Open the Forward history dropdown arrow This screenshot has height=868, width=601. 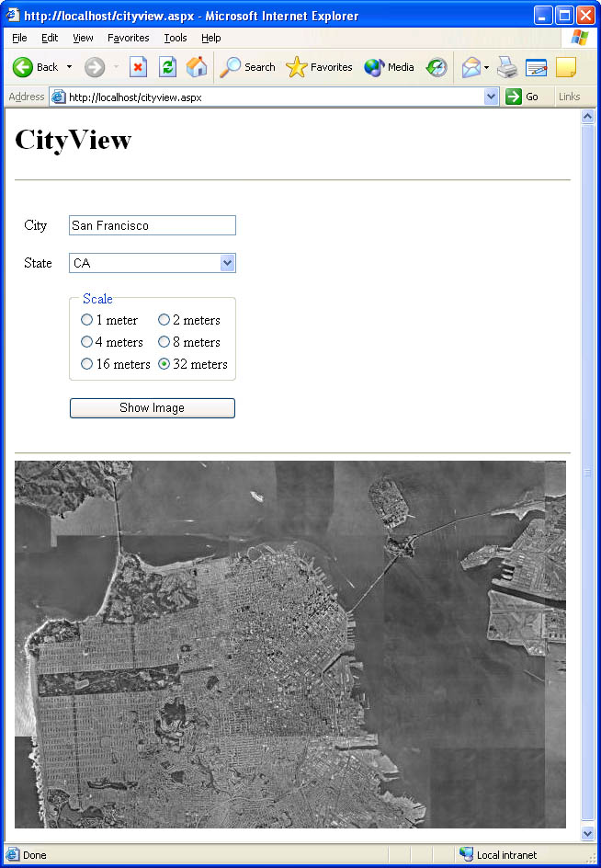[x=116, y=67]
